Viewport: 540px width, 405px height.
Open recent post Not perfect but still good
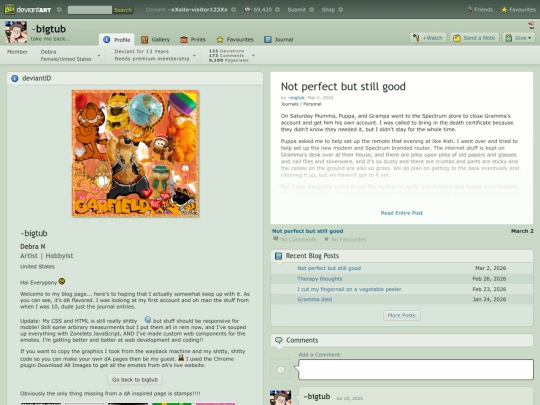(329, 268)
